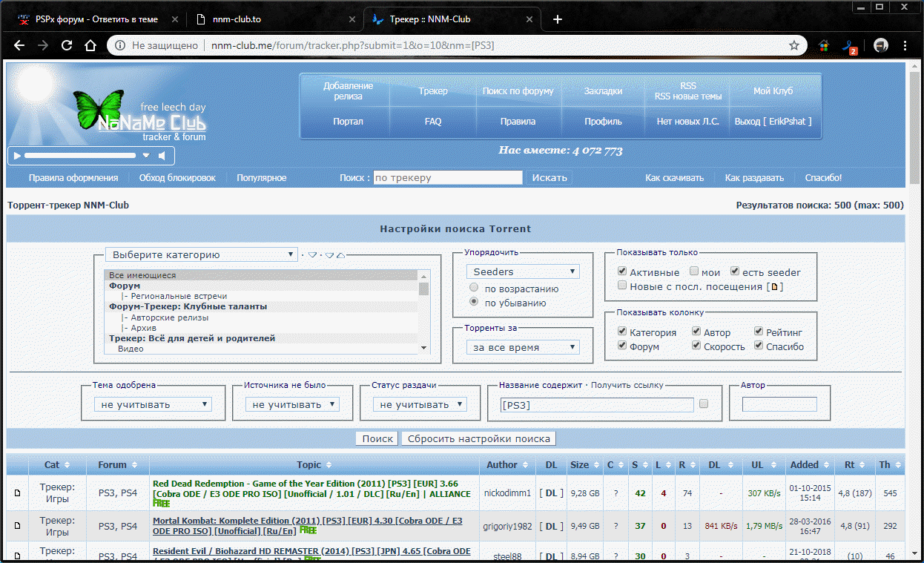Bookmark this page with the star icon
924x563 pixels.
pos(794,45)
